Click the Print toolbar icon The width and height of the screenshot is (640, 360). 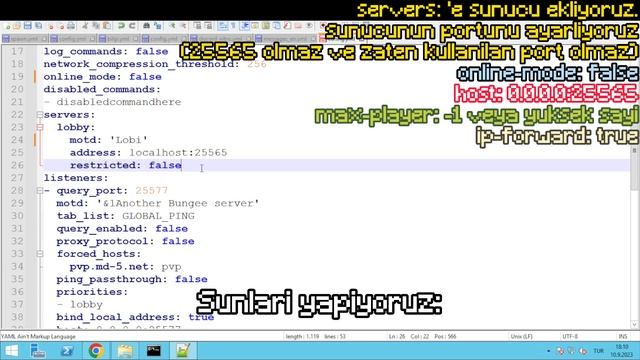tap(71, 26)
